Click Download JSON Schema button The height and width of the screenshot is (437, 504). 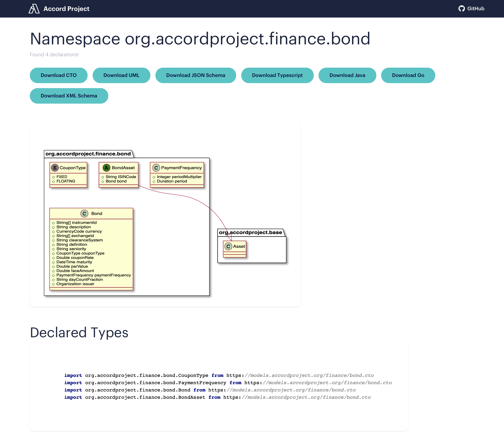tap(196, 75)
